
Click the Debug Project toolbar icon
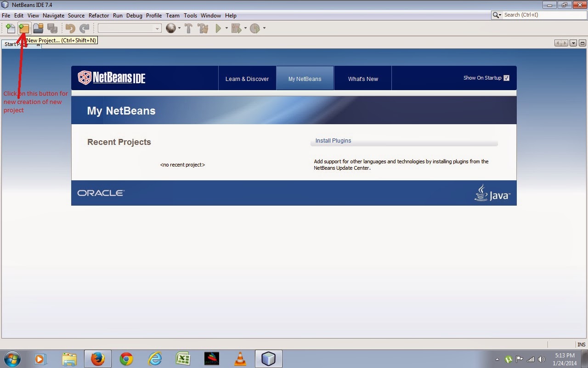[x=236, y=29]
